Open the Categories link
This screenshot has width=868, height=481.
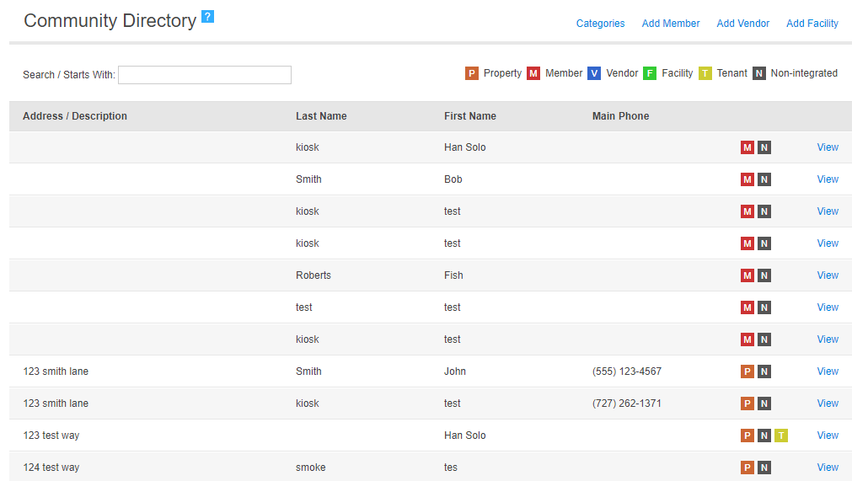coord(600,24)
